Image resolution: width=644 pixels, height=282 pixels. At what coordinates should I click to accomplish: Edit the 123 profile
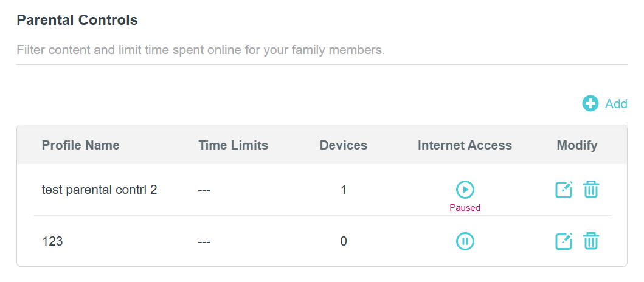click(x=564, y=241)
